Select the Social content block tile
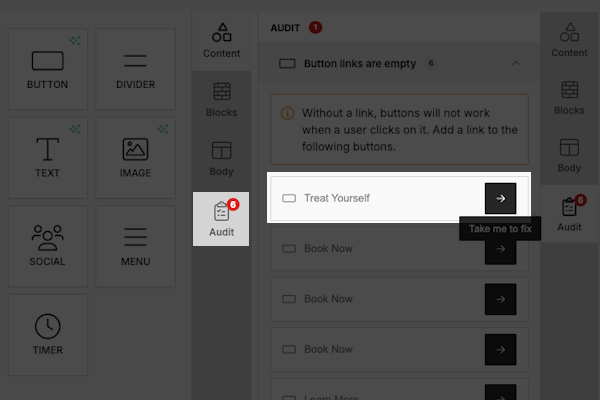 tap(48, 245)
